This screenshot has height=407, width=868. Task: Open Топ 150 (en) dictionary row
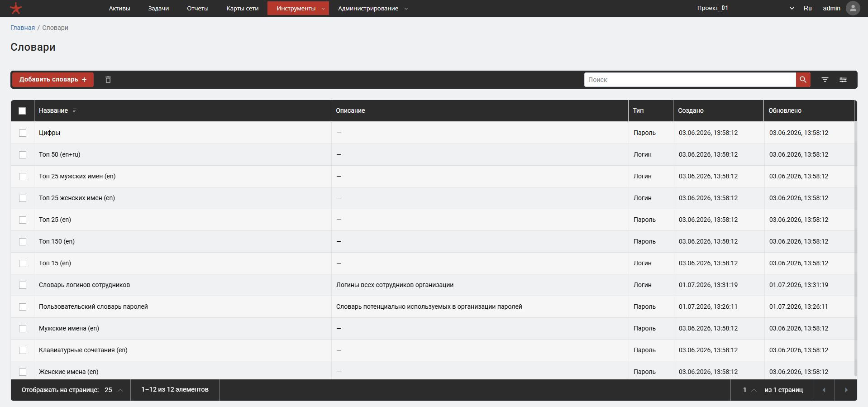[x=57, y=241]
